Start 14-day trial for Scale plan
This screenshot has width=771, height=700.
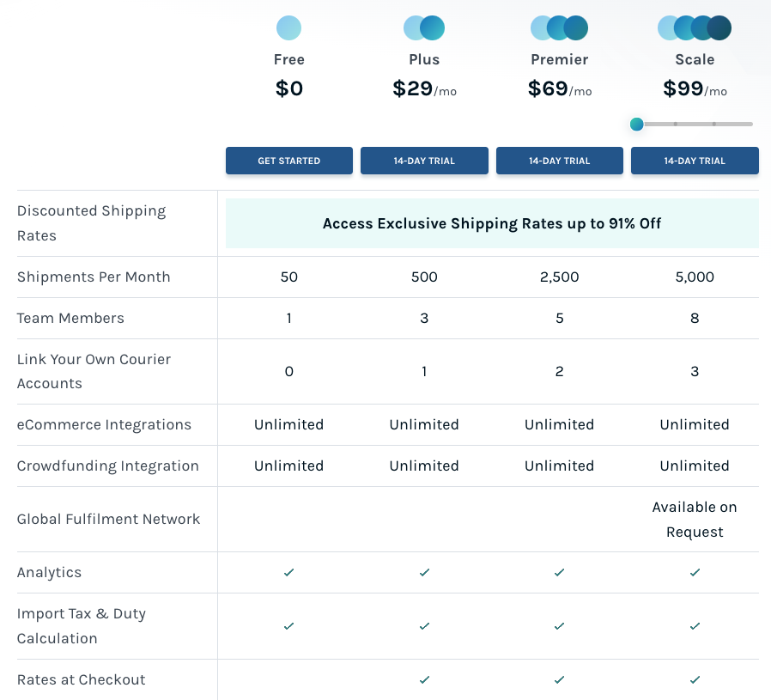(695, 161)
